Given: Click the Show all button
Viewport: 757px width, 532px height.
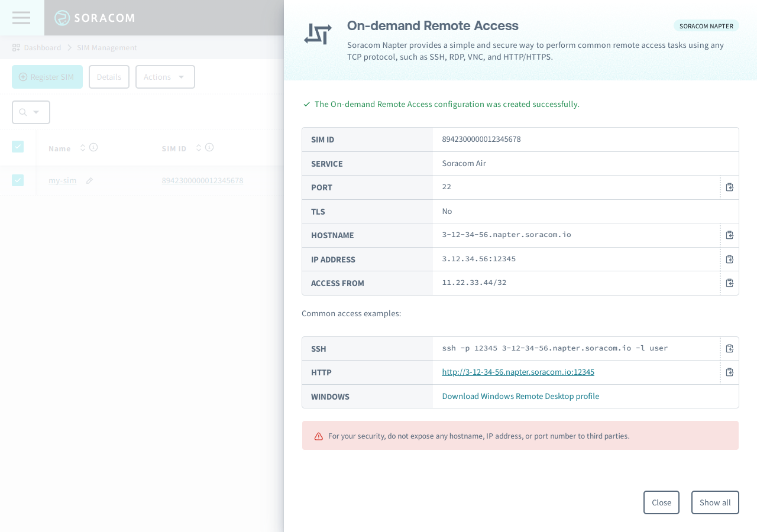Looking at the screenshot, I should [715, 502].
